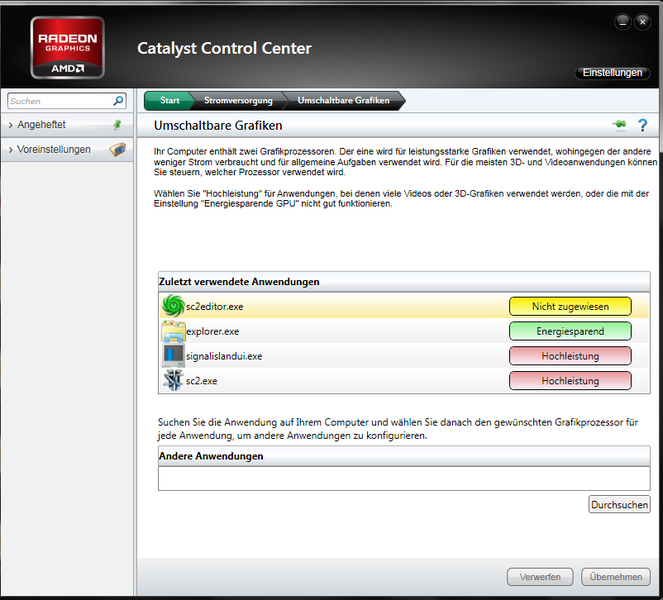Screen dimensions: 663x600
Task: Click the green pin icon beside Angeheftet
Action: pos(118,125)
